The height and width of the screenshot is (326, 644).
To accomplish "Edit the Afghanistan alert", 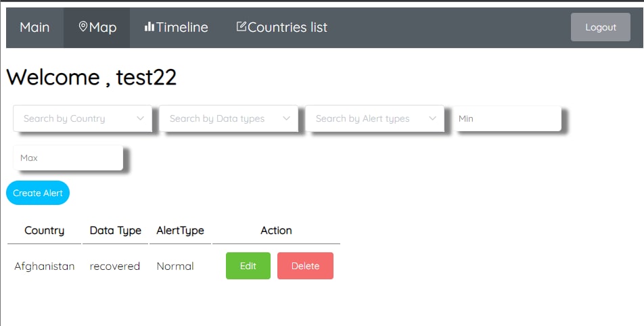I will [248, 266].
